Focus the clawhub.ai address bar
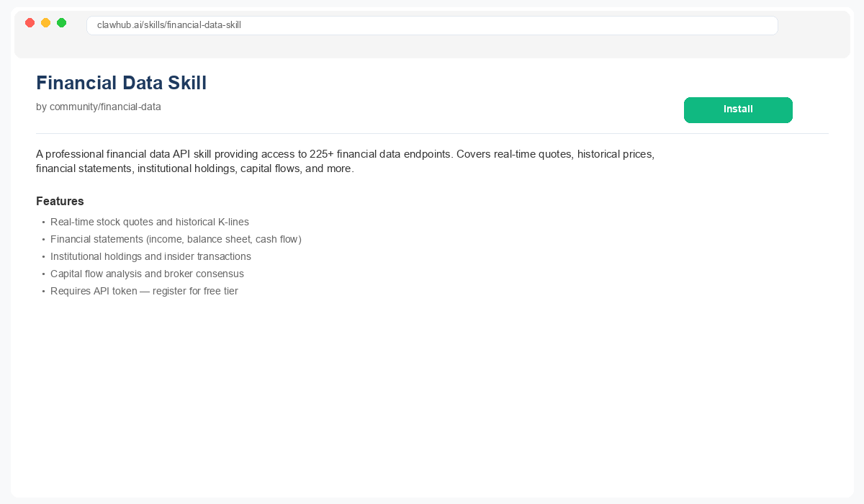 click(432, 25)
